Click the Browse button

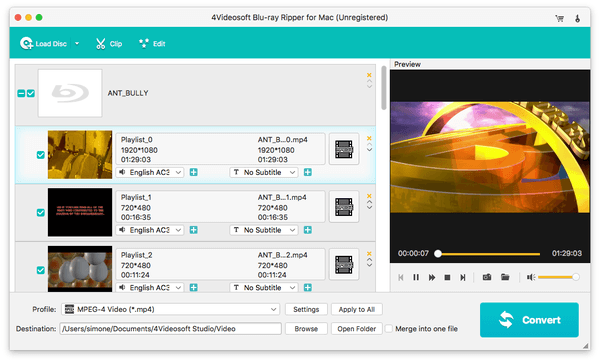pos(306,329)
